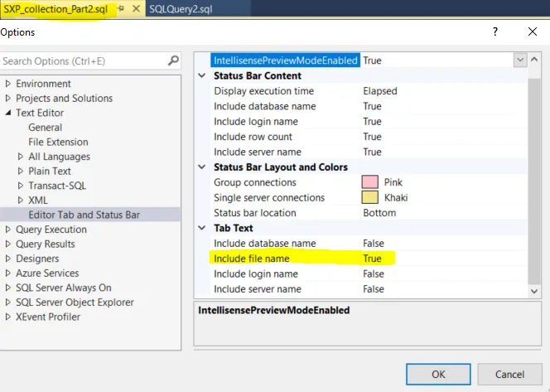The image size is (550, 392).
Task: Select File Extension under Text Editor
Action: coord(58,142)
